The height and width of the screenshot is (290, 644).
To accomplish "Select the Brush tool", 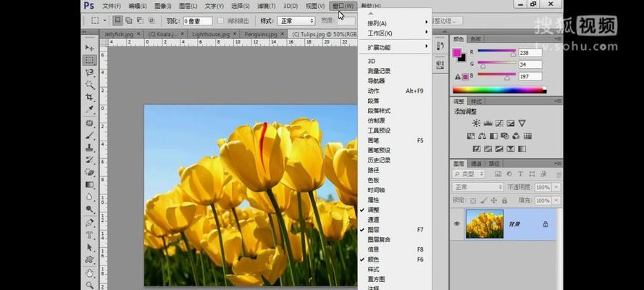I will tap(90, 136).
